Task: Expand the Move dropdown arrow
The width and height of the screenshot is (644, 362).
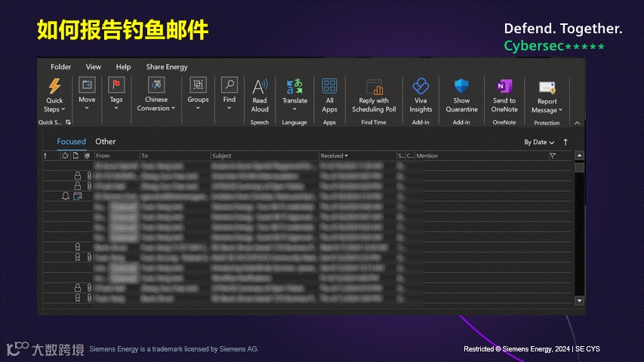Action: click(87, 108)
